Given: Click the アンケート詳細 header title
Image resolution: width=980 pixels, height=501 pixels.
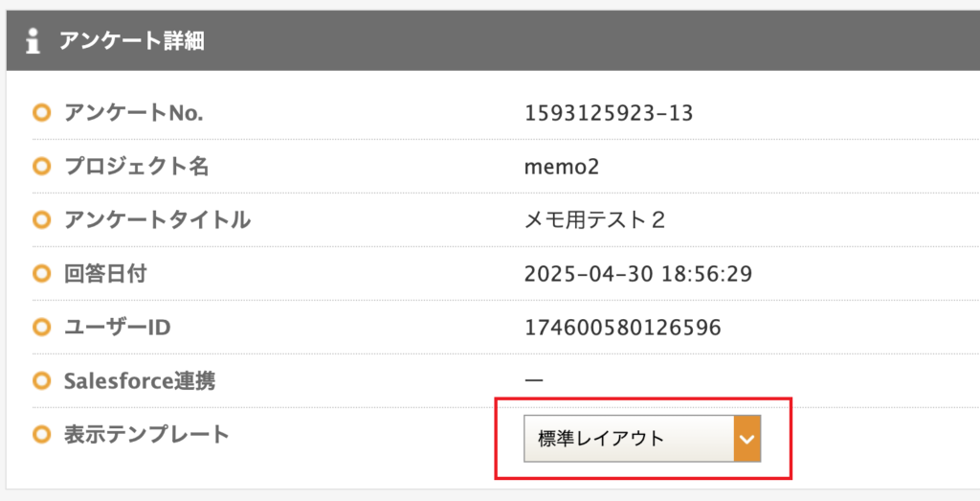Looking at the screenshot, I should [131, 41].
